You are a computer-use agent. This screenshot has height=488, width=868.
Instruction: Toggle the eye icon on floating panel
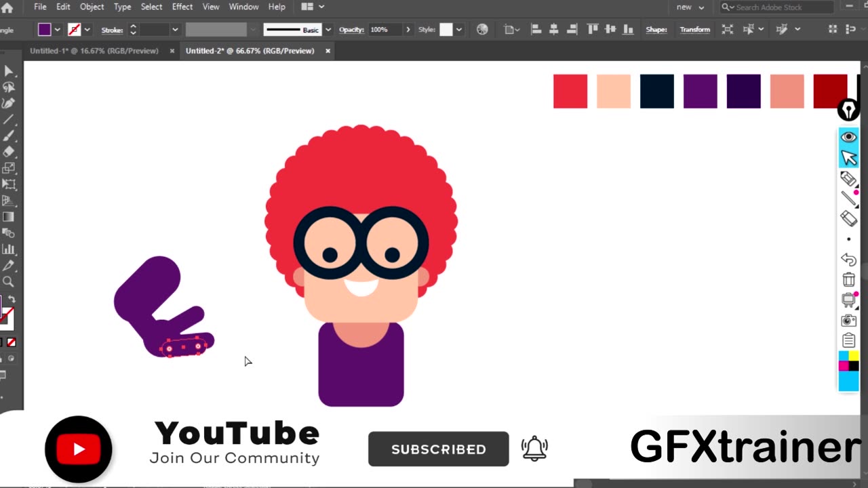coord(848,138)
